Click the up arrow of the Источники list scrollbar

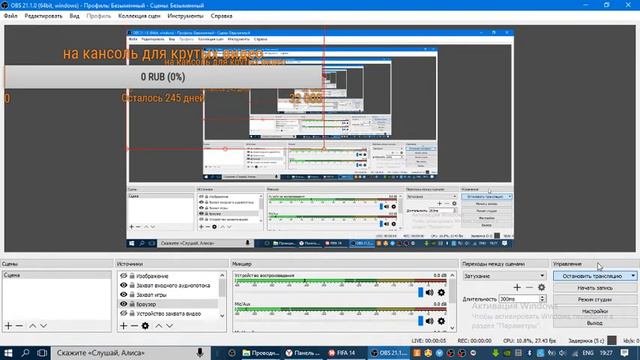tap(222, 276)
